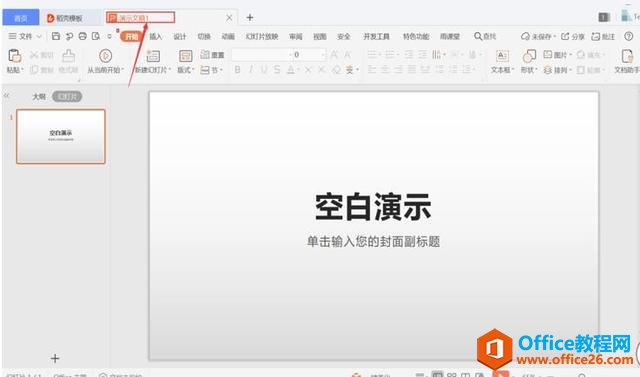Image resolution: width=640 pixels, height=377 pixels.
Task: Open the Transitions (切换) ribbon tab
Action: click(204, 36)
